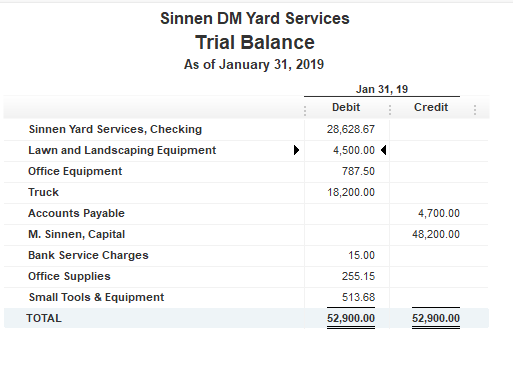Click 'Sinnen DM Yard Services' company name
The image size is (513, 372).
click(x=255, y=18)
